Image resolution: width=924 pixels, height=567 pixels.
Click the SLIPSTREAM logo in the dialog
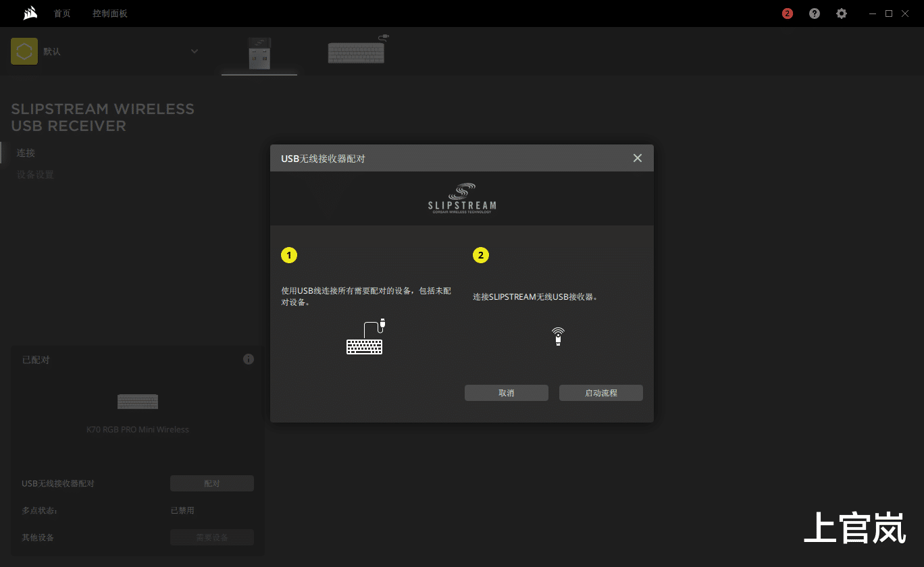tap(462, 198)
